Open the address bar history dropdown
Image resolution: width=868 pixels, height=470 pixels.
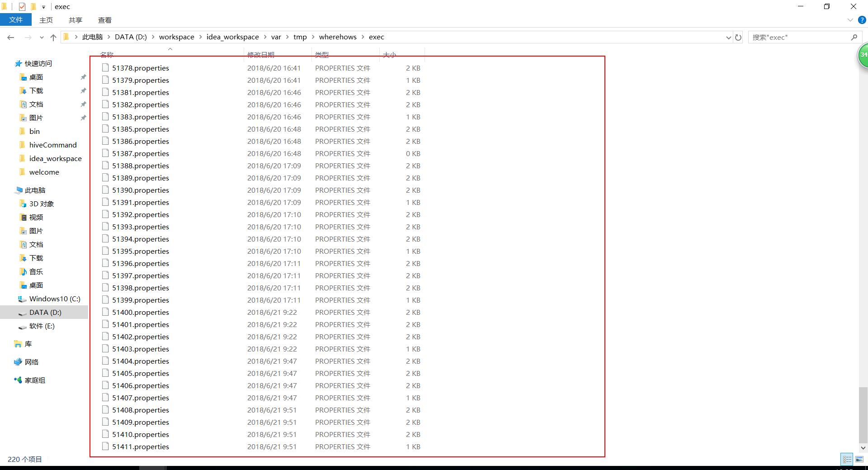pyautogui.click(x=728, y=37)
